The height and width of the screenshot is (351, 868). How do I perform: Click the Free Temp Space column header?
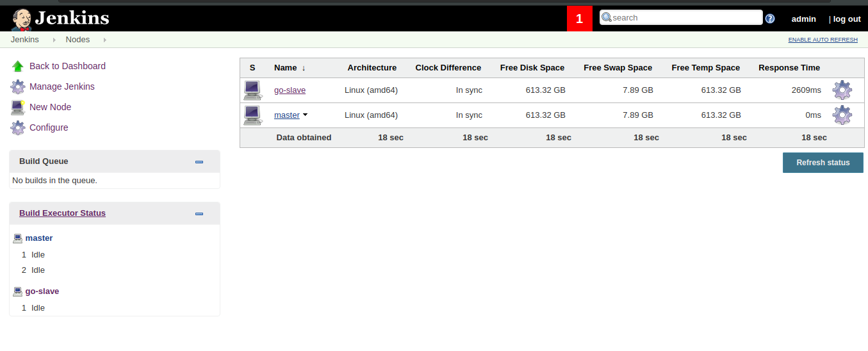click(706, 67)
